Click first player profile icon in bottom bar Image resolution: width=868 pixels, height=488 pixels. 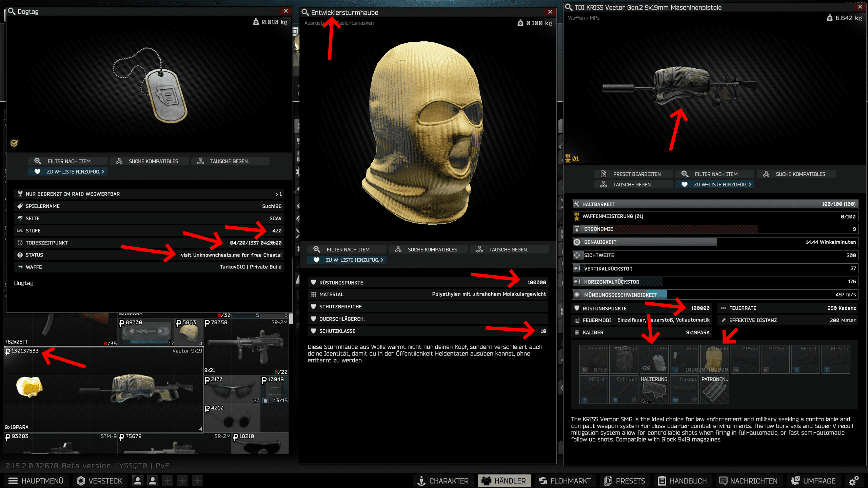click(138, 481)
